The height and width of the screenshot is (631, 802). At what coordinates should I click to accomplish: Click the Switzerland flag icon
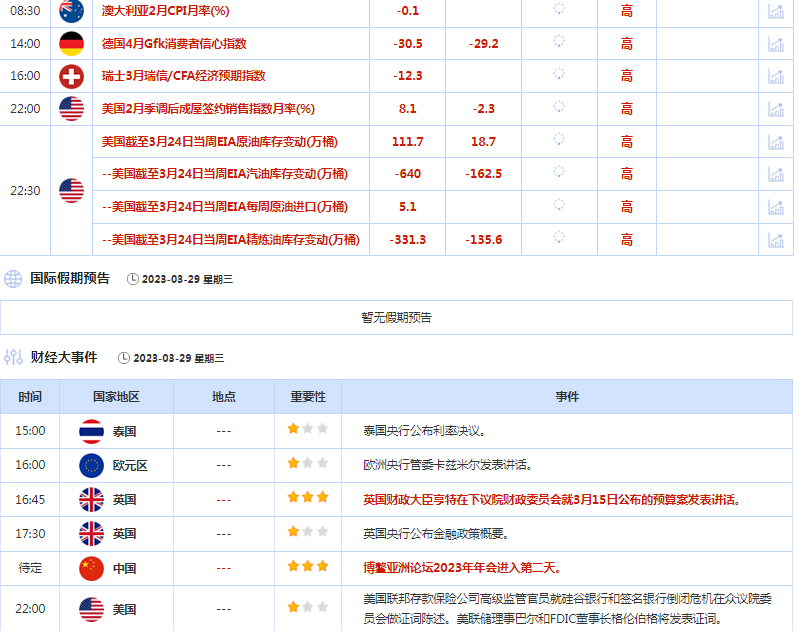pyautogui.click(x=71, y=76)
